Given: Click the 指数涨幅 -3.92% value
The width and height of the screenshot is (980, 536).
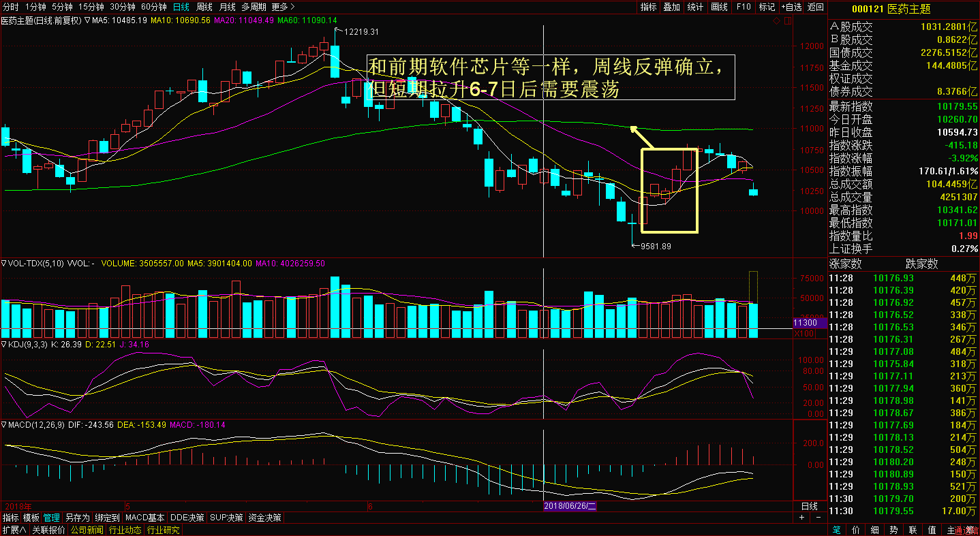Looking at the screenshot, I should point(962,158).
